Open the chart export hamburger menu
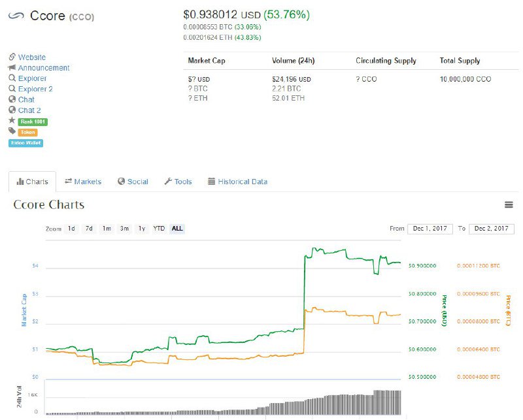This screenshot has width=523, height=420. coord(509,204)
